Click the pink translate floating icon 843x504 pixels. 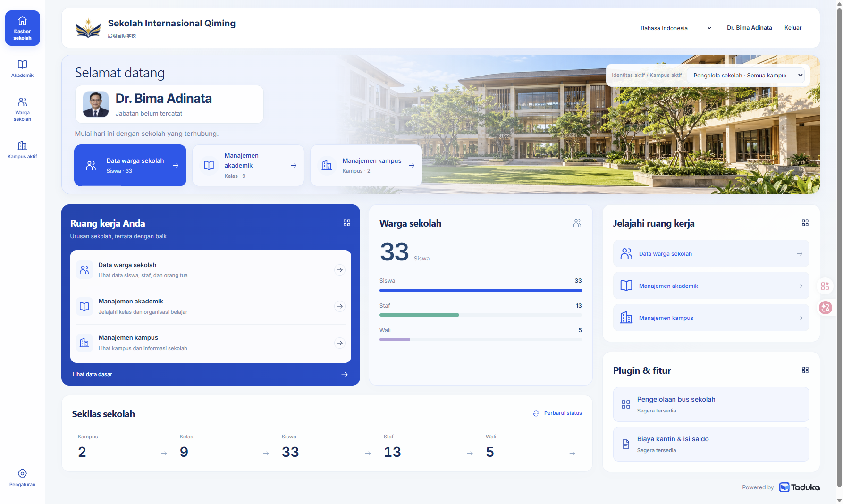click(x=826, y=308)
